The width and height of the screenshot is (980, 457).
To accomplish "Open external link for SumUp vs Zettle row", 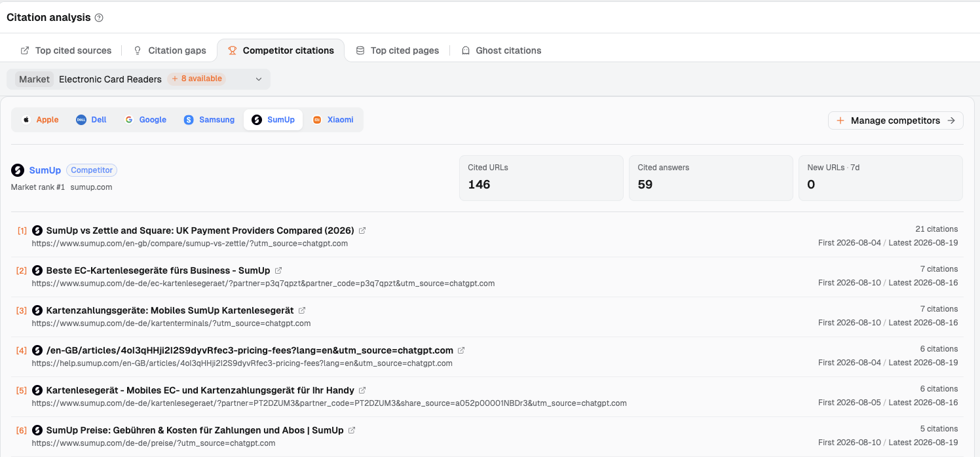I will tap(362, 230).
